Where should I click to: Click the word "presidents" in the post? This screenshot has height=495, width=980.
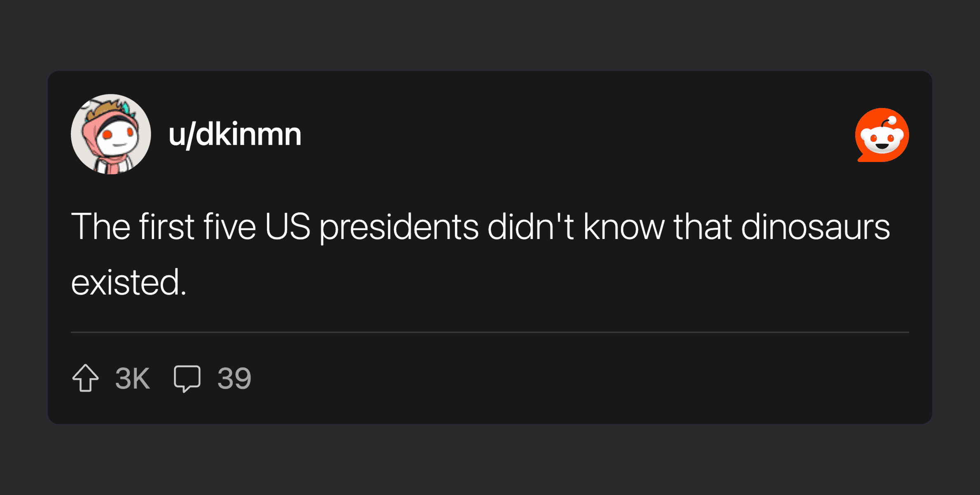tap(399, 227)
